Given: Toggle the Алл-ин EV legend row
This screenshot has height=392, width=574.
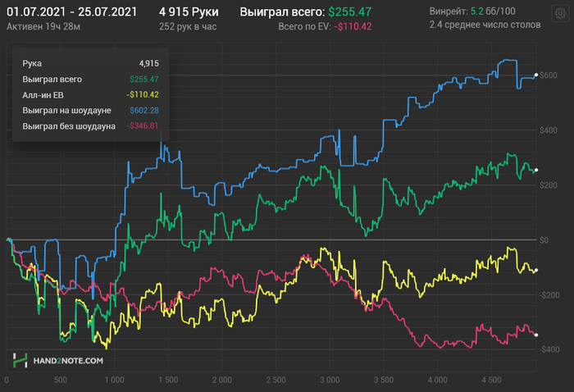Looking at the screenshot, I should (x=90, y=95).
